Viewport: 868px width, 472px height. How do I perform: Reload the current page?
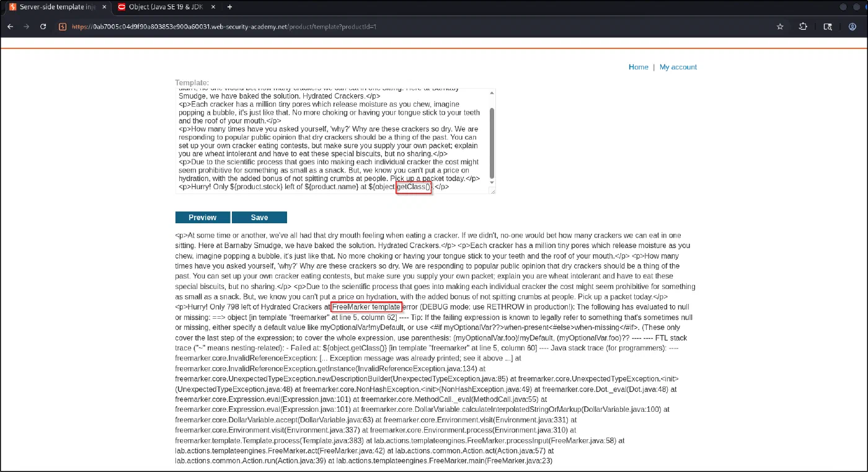click(x=43, y=27)
